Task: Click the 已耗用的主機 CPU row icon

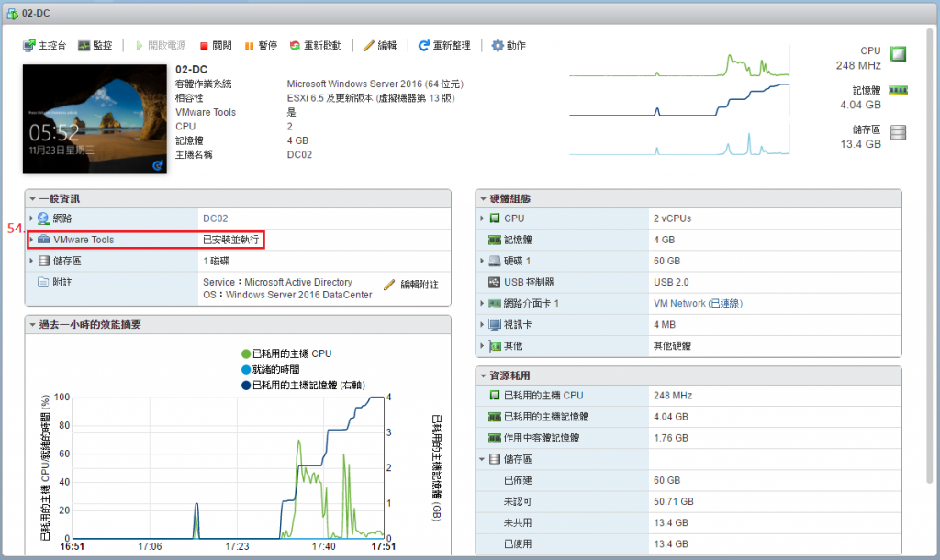Action: click(495, 395)
